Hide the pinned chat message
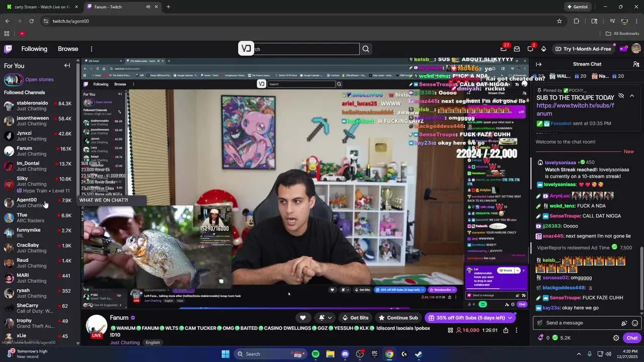Viewport: 644px width, 362px height. pyautogui.click(x=621, y=96)
